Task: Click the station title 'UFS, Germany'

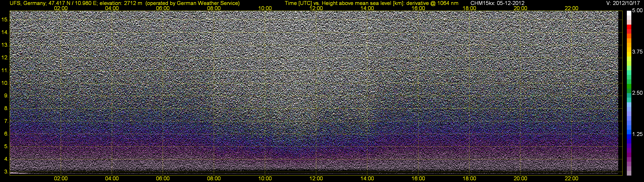Action: (27, 3)
